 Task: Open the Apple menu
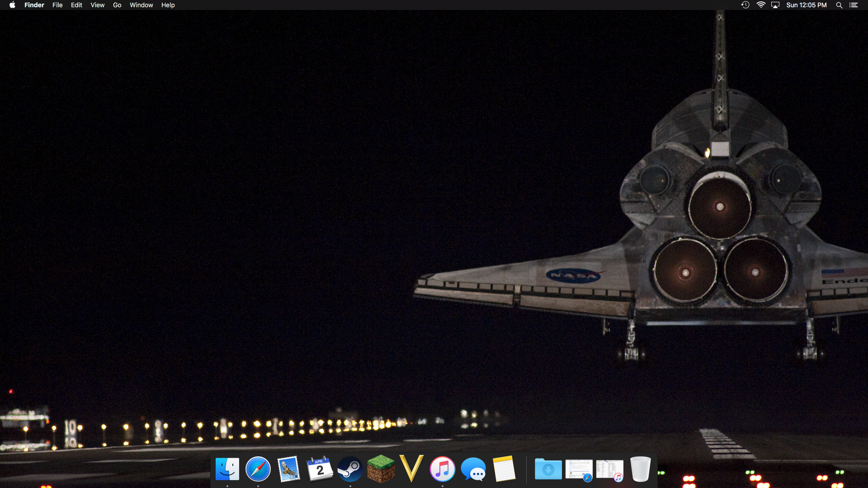pos(12,5)
